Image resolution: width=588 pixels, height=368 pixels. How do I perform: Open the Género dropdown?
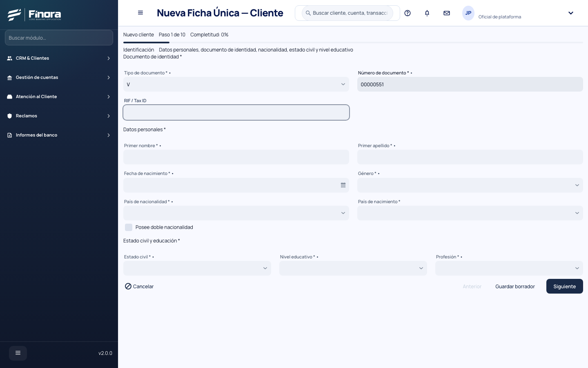tap(470, 185)
